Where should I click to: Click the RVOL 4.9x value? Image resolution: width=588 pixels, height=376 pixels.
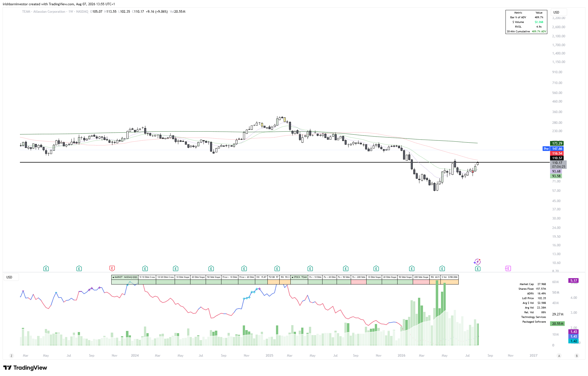coord(539,27)
